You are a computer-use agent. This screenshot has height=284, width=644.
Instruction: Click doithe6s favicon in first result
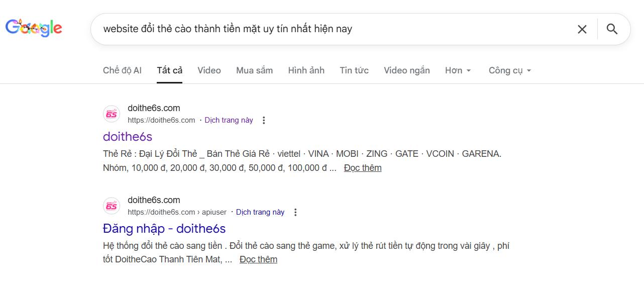[112, 114]
